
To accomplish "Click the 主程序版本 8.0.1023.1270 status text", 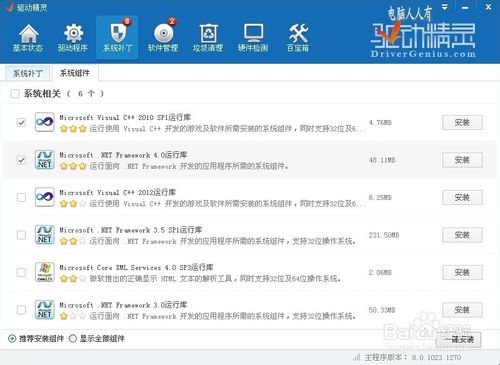I will click(413, 357).
